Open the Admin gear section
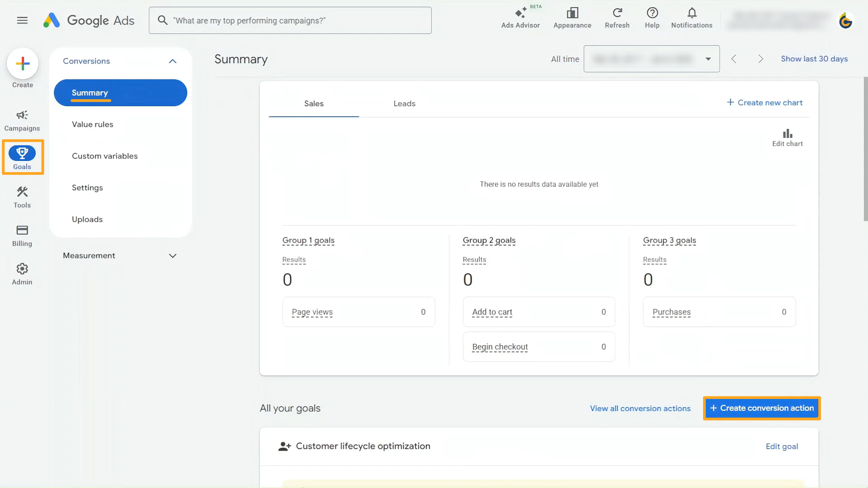868x488 pixels. pyautogui.click(x=22, y=274)
